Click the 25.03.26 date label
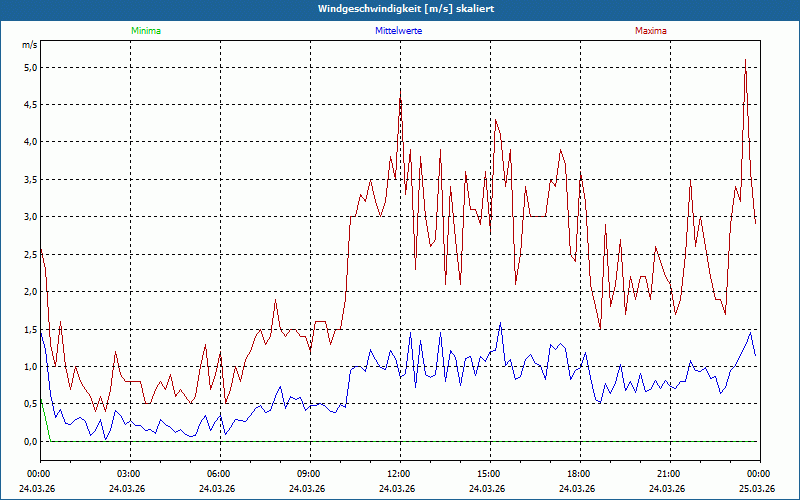The height and width of the screenshot is (500, 800). tap(758, 489)
